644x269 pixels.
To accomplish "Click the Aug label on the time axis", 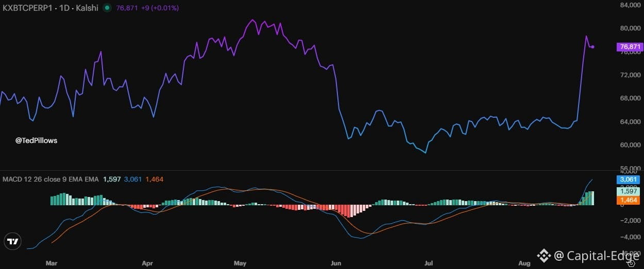I will [x=524, y=263].
